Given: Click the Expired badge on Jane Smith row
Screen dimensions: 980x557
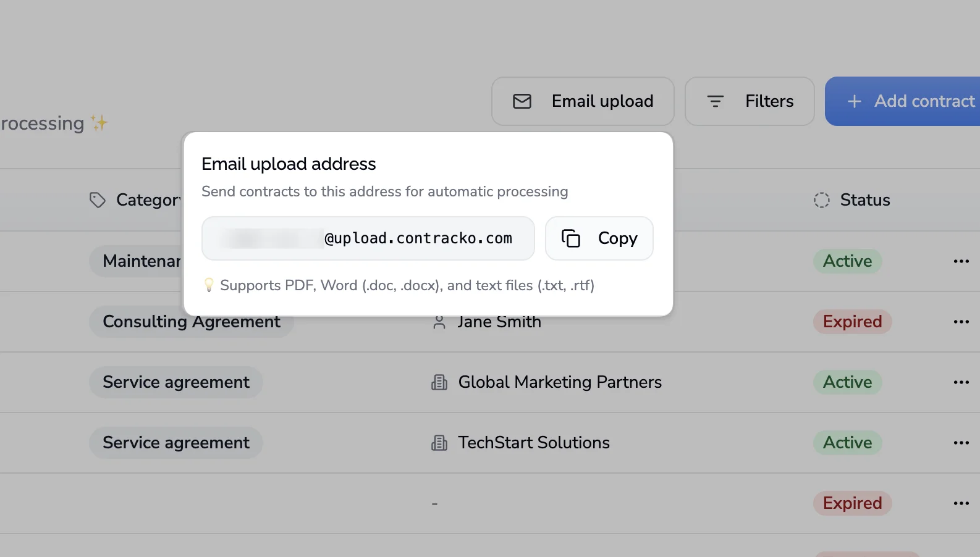Looking at the screenshot, I should 852,322.
